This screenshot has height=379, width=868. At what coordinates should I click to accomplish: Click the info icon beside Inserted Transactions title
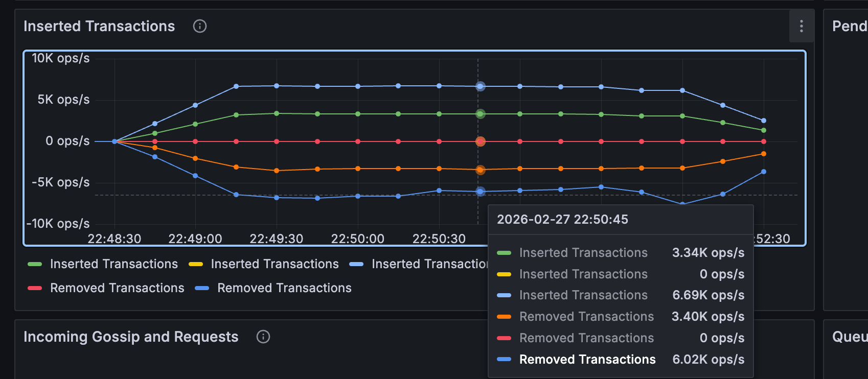tap(200, 26)
